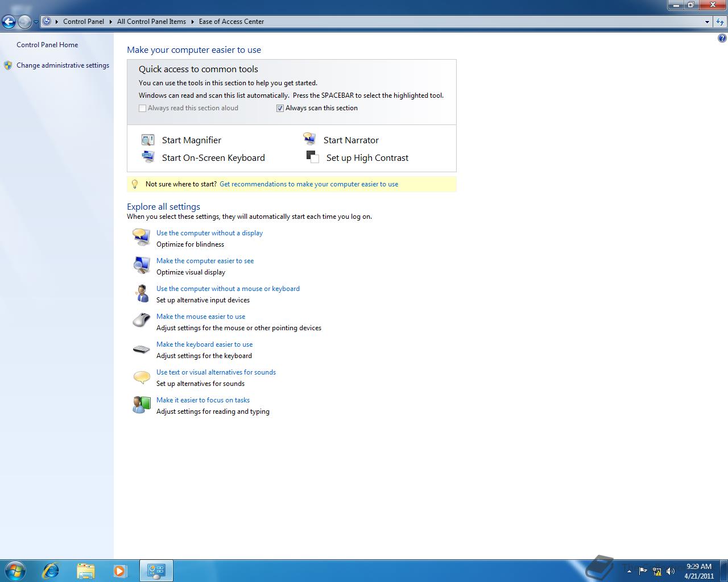The image size is (728, 582).
Task: Open Use text or visual alternatives for sounds
Action: click(x=216, y=372)
